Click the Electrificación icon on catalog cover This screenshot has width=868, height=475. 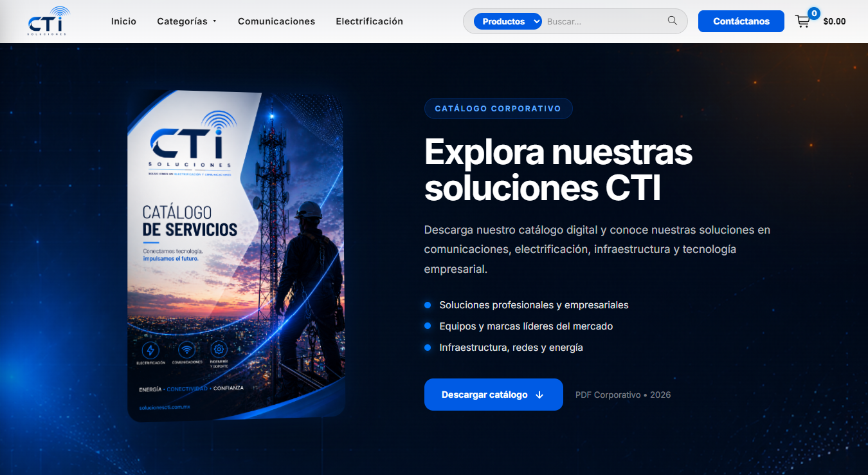(x=150, y=350)
